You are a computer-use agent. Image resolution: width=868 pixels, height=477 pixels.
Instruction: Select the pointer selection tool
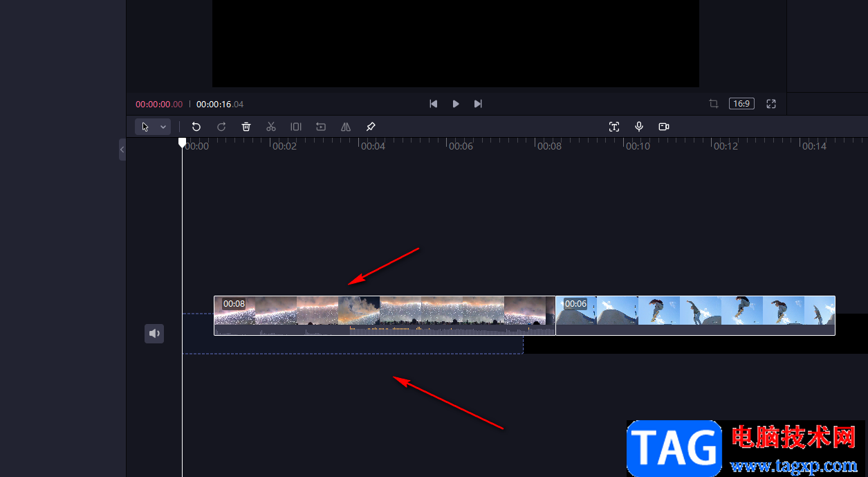click(145, 127)
